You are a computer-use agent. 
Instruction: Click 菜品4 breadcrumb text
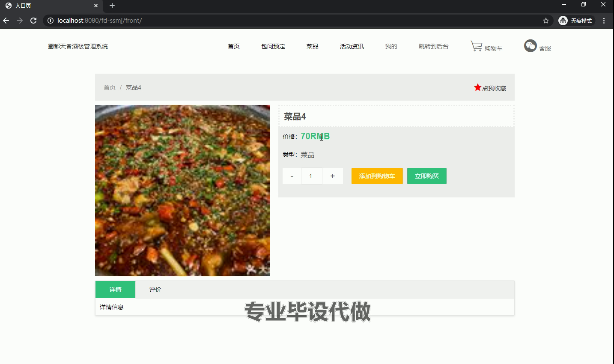pos(134,87)
